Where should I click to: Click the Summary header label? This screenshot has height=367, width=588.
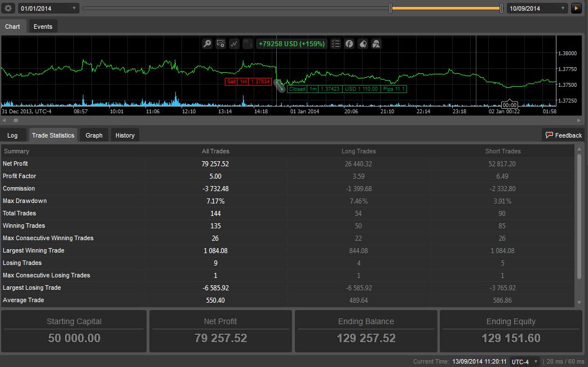16,151
